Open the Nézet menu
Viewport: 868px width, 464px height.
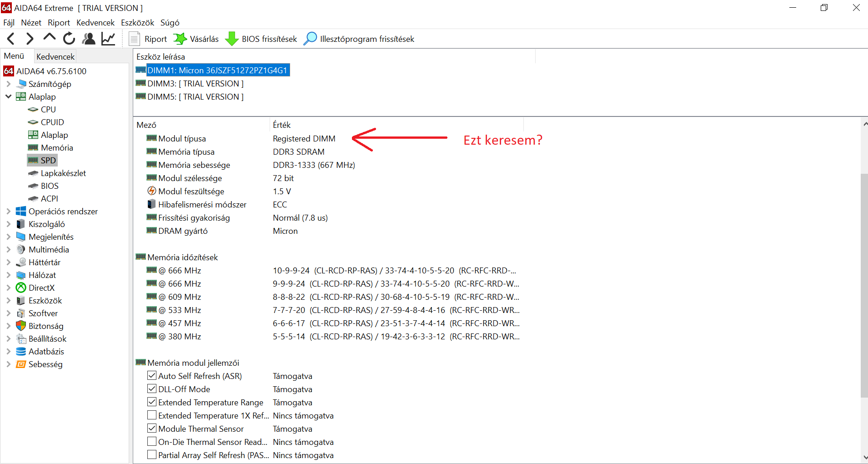tap(31, 22)
